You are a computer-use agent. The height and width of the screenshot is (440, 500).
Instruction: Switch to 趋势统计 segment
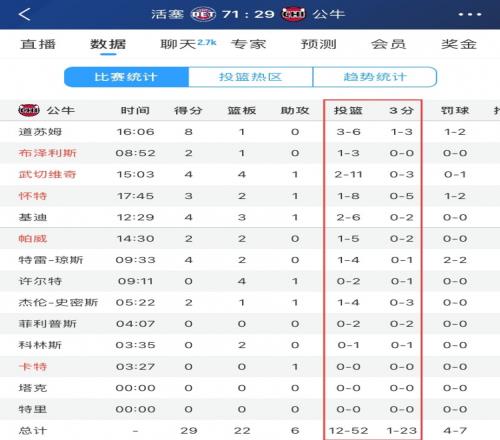375,77
